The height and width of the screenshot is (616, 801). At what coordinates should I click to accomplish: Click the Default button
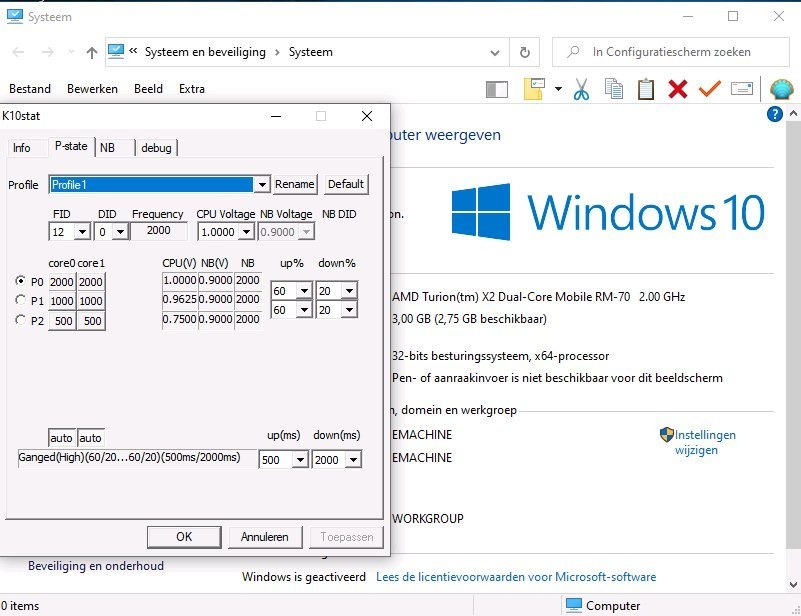346,184
